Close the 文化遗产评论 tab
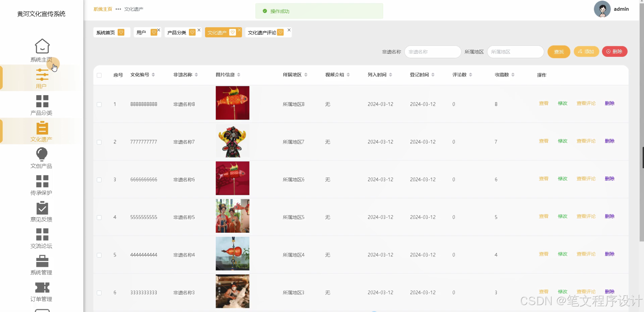This screenshot has width=644, height=312. 289,30
